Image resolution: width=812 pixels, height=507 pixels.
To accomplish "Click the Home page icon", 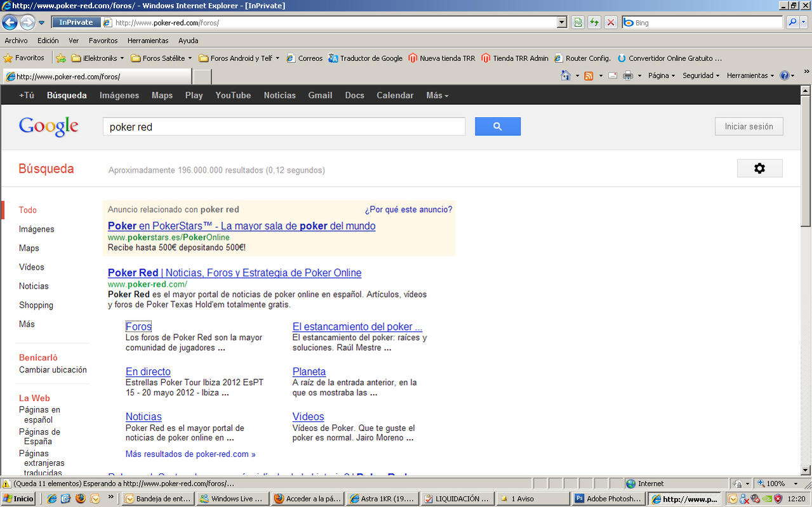I will pyautogui.click(x=566, y=76).
